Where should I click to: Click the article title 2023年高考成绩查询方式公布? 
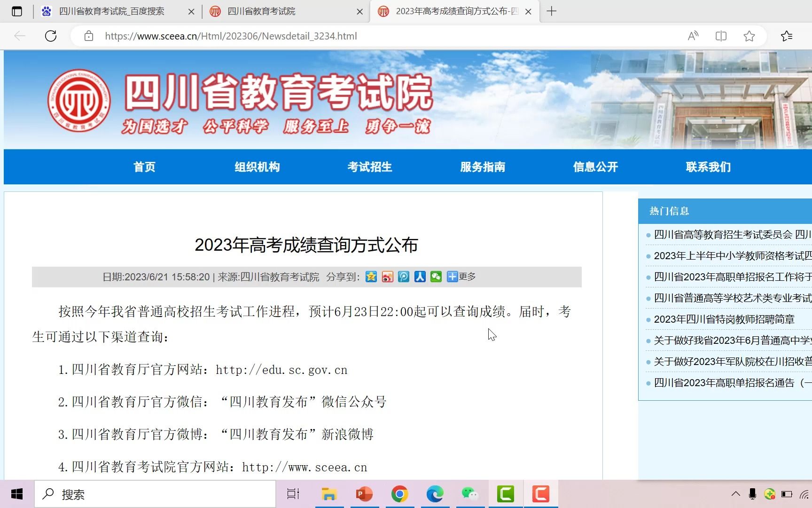tap(306, 245)
